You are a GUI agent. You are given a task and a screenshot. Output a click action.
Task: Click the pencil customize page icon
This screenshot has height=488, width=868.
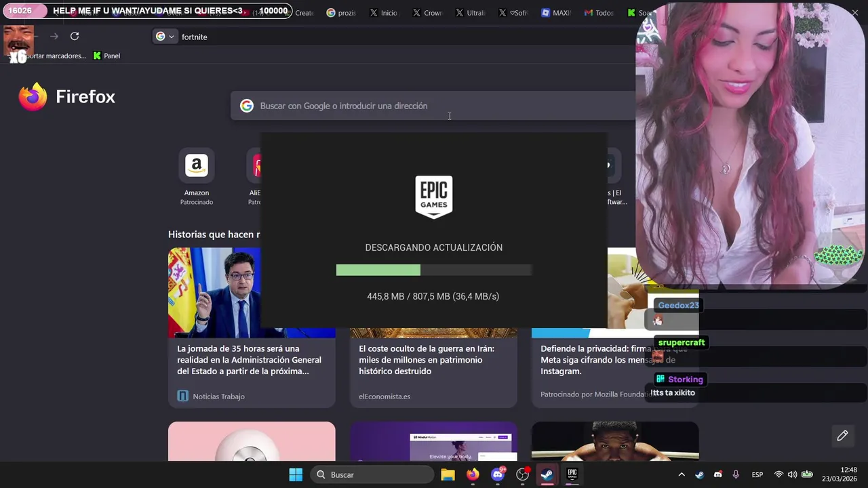[x=842, y=436]
